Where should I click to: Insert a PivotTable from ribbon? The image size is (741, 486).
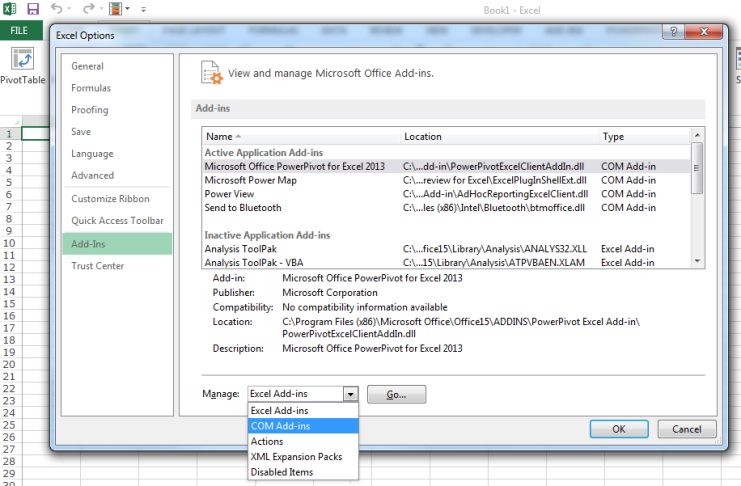pyautogui.click(x=22, y=66)
